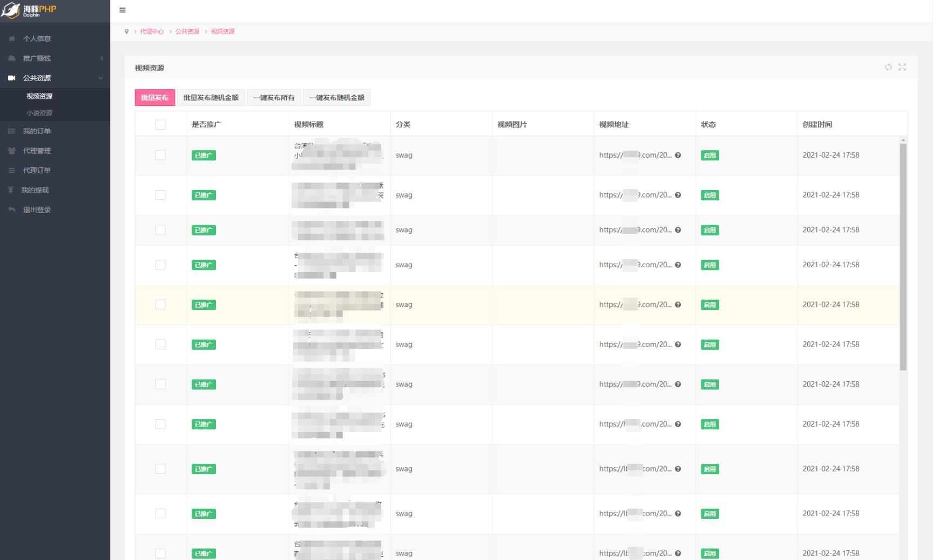Click the 代理中心 breadcrumb link
The height and width of the screenshot is (560, 933).
(152, 32)
